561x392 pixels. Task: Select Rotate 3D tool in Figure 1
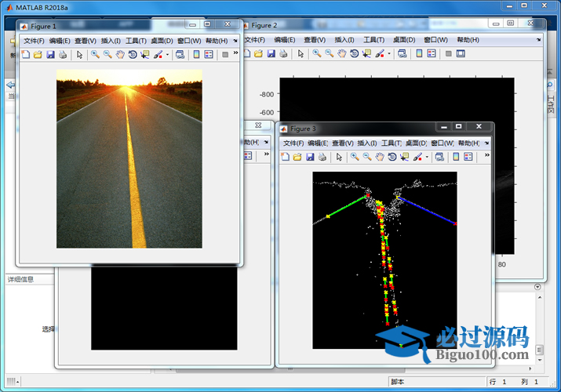pos(133,55)
